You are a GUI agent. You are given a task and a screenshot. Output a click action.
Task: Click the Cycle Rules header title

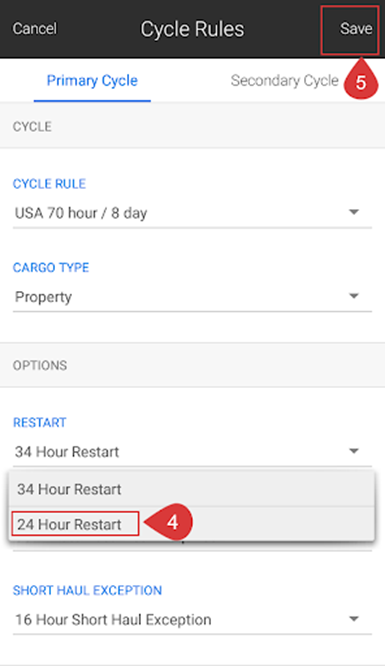pos(192,29)
